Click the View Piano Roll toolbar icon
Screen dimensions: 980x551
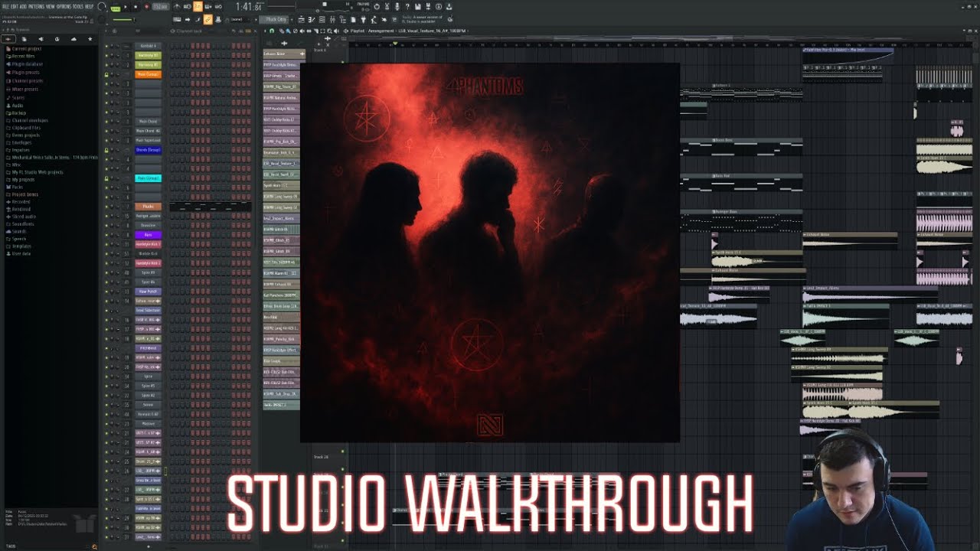coord(312,19)
